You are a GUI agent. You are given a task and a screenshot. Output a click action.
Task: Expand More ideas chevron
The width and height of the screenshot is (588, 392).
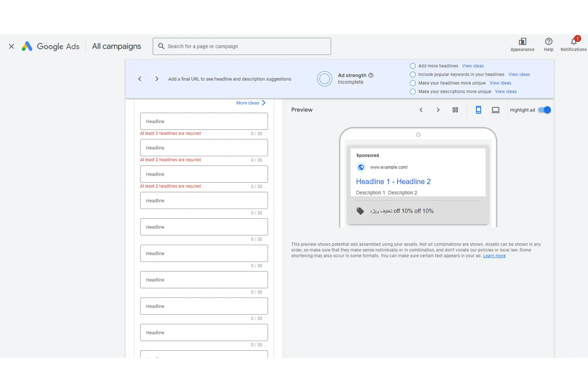264,103
